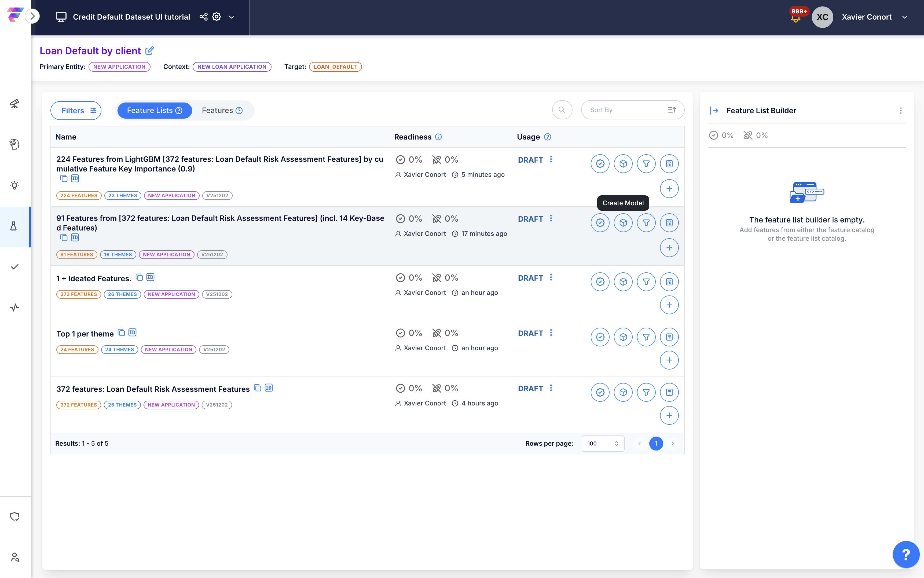Open Rows per page dropdown
924x578 pixels.
[x=603, y=444]
